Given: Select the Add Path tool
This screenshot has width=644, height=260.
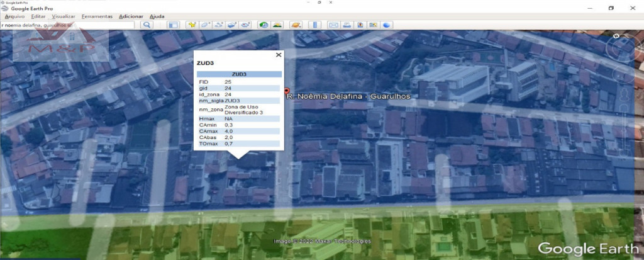Looking at the screenshot, I should pos(219,25).
